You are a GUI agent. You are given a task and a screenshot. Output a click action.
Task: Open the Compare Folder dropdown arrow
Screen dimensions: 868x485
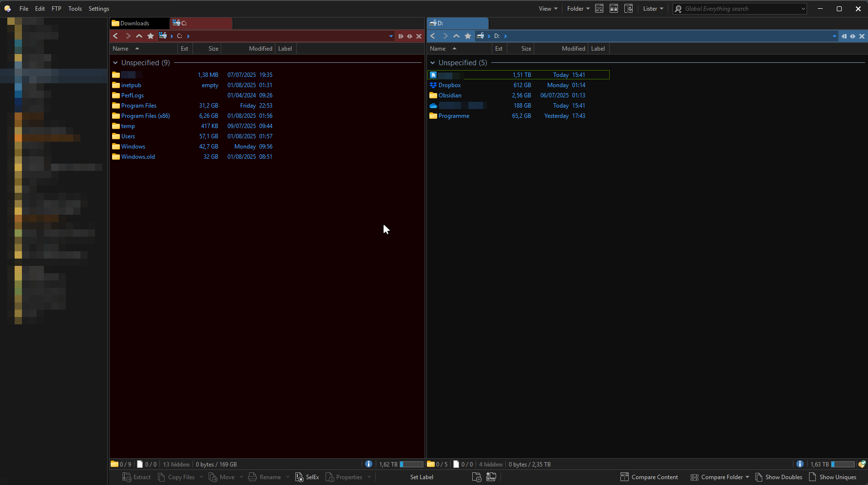[x=747, y=477]
